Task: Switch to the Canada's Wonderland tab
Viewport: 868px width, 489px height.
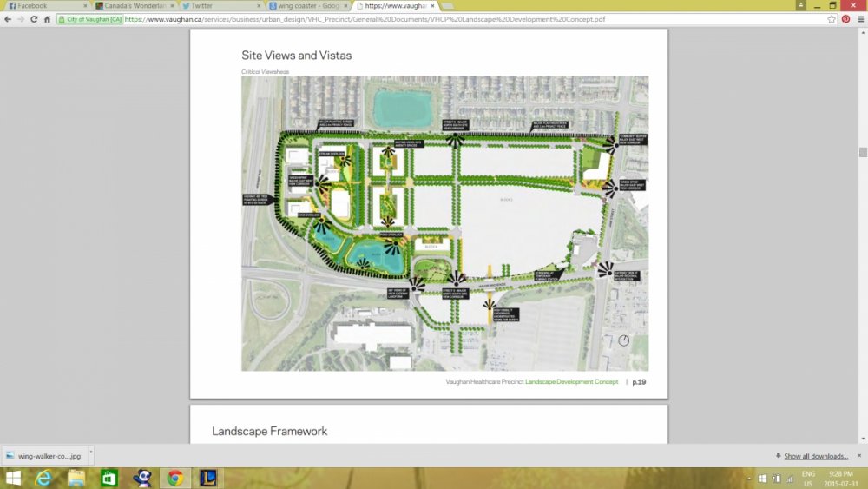Action: click(x=132, y=5)
